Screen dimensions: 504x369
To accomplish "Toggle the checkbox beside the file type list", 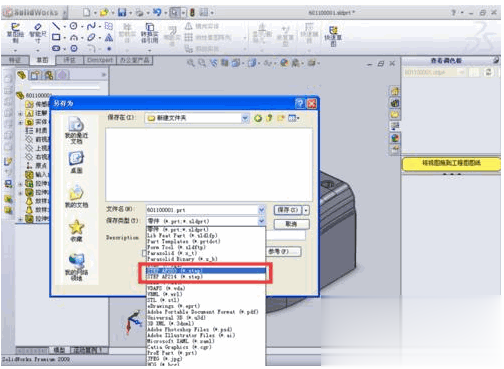I will 144,253.
